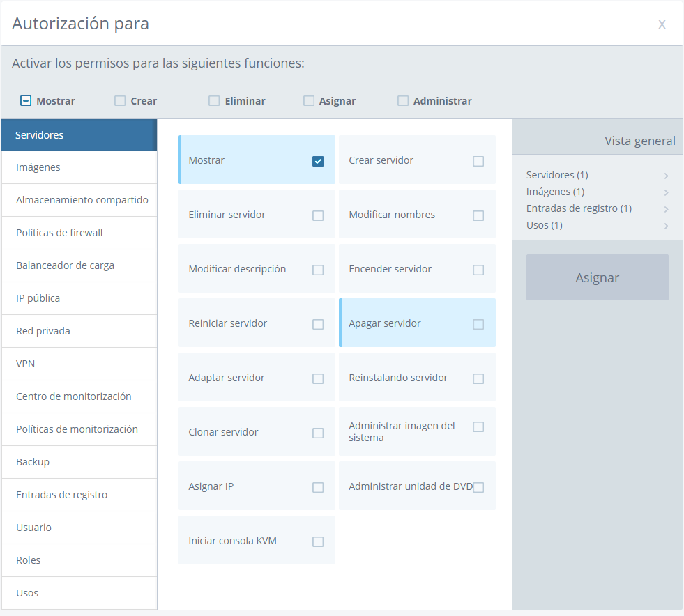
Task: Enable the top Crear checkbox
Action: point(119,101)
